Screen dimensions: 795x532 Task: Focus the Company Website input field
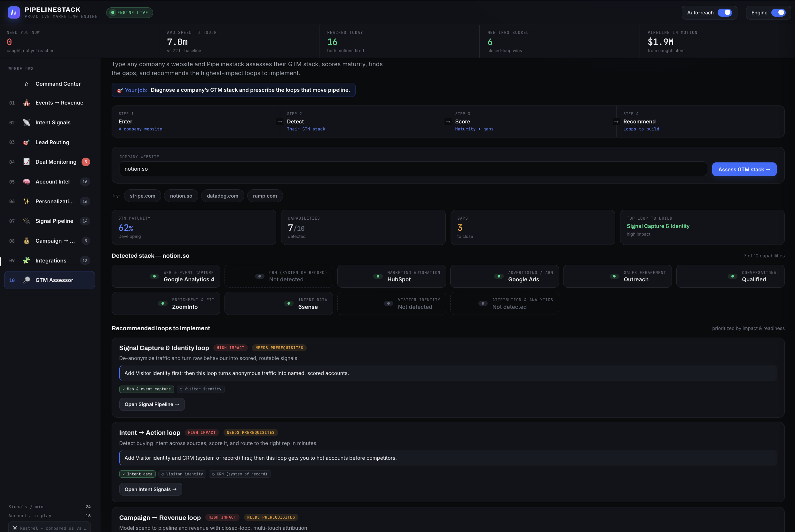[413, 169]
